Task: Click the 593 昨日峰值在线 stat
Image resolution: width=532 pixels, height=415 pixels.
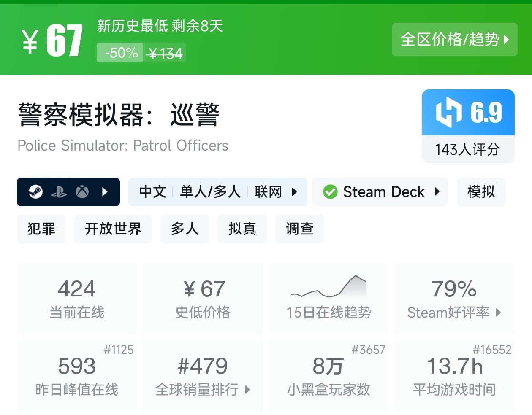Action: (77, 376)
